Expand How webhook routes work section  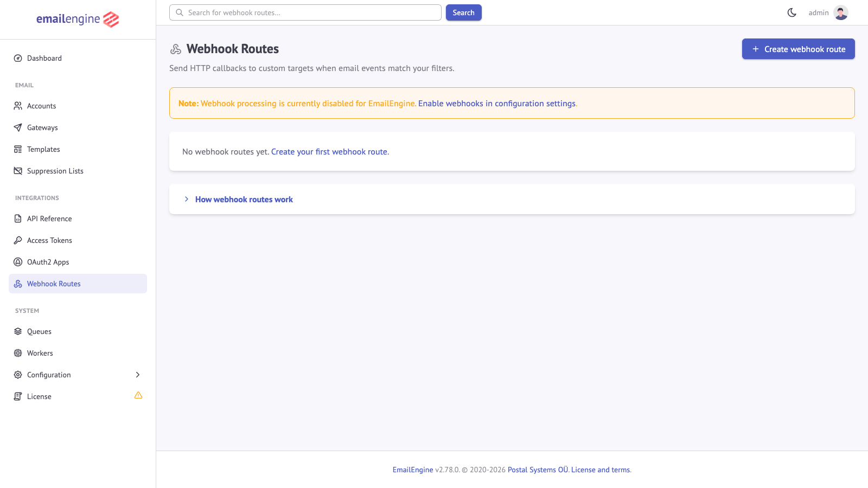click(x=244, y=200)
